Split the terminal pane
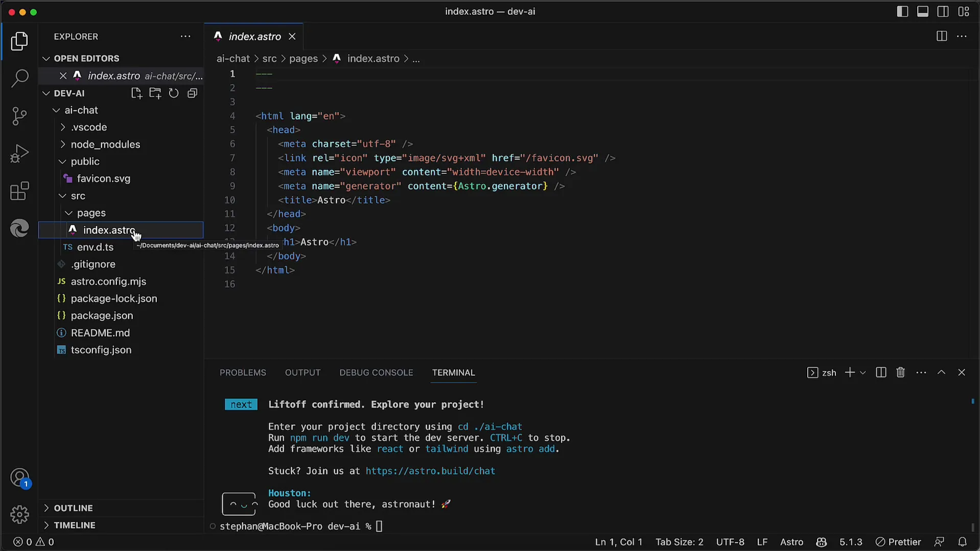This screenshot has height=551, width=980. click(881, 373)
